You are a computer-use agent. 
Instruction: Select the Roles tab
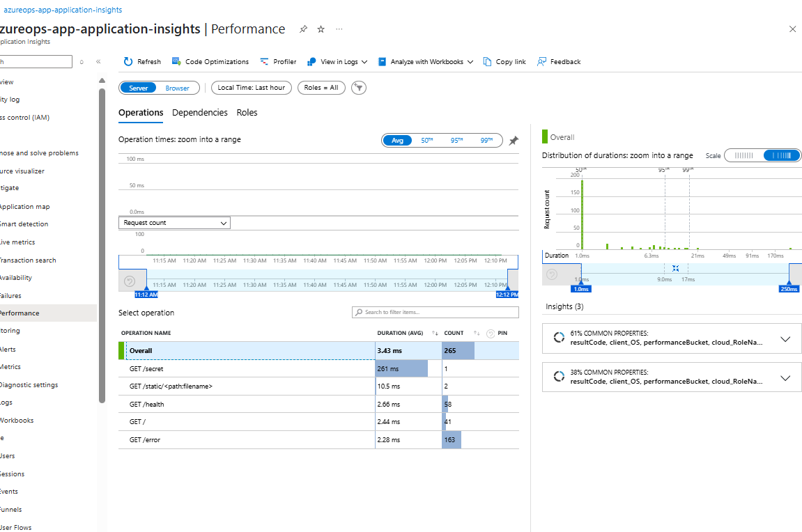247,112
